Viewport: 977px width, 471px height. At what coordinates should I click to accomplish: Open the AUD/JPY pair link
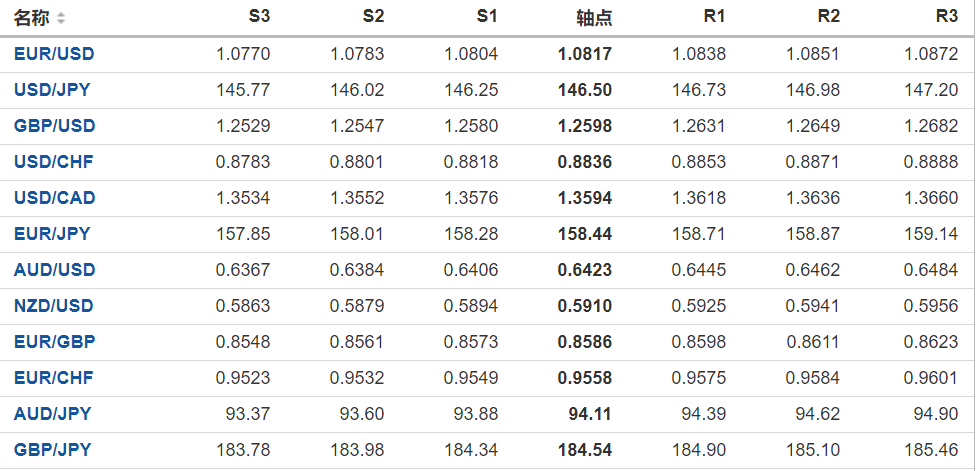tap(52, 414)
